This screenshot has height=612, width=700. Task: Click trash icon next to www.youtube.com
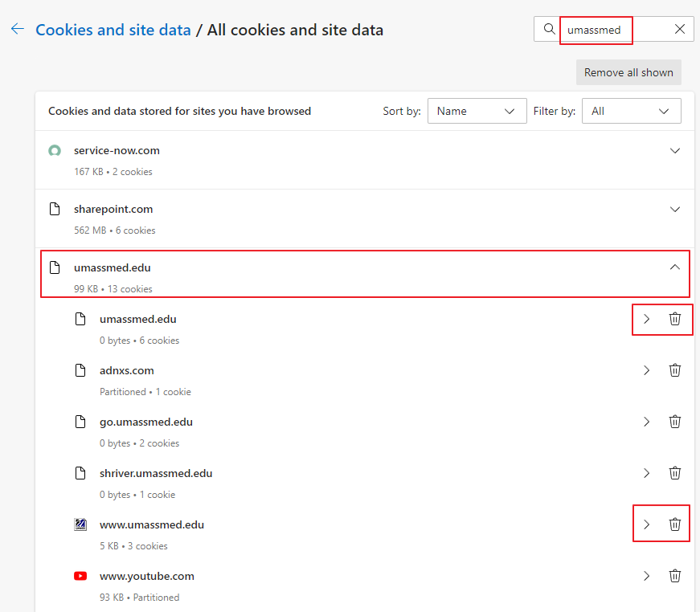pyautogui.click(x=675, y=576)
